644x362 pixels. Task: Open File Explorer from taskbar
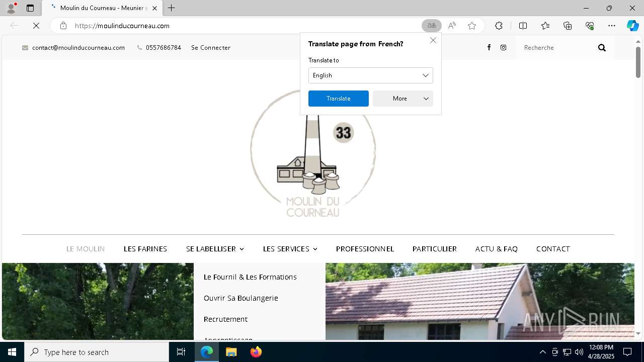click(x=231, y=352)
